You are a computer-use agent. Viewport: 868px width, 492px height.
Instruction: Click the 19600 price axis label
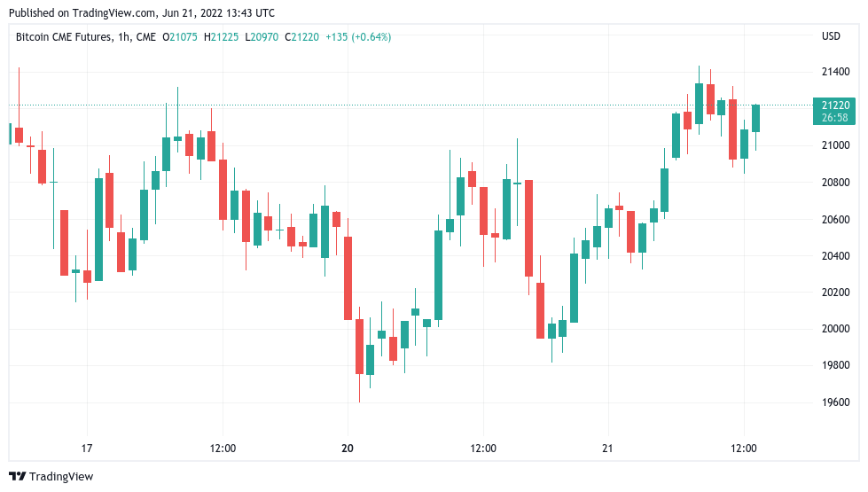click(x=834, y=402)
